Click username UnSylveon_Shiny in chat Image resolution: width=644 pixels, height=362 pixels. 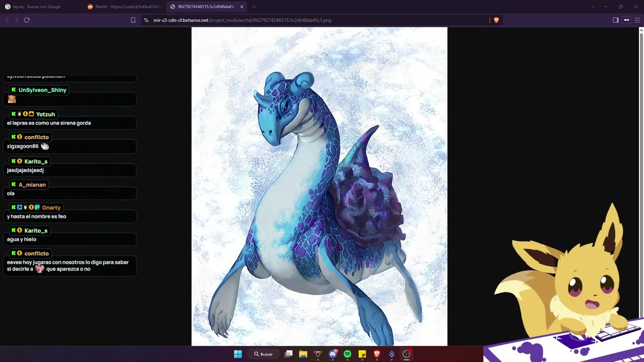pos(42,90)
